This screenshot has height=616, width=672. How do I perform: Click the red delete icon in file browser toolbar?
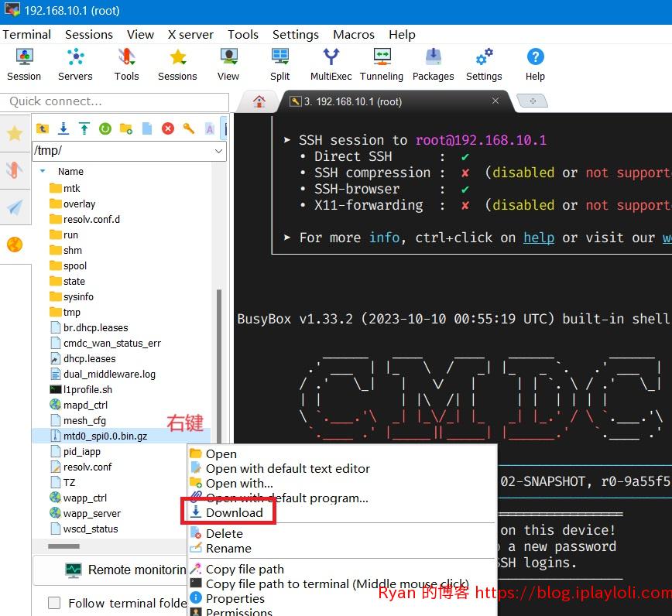tap(168, 128)
